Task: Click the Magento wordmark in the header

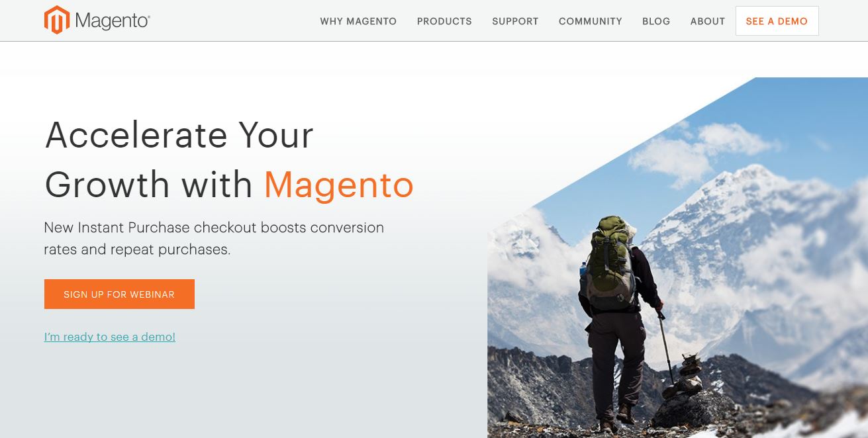Action: click(113, 21)
